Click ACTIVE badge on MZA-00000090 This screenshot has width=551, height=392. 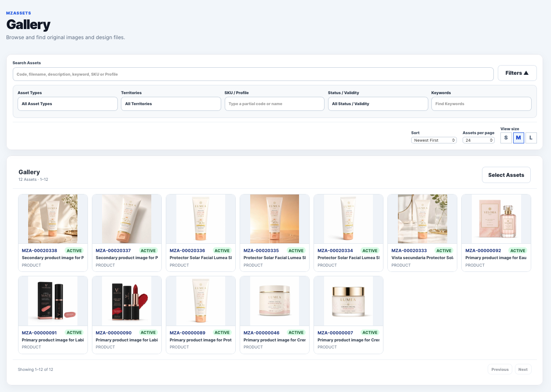pyautogui.click(x=148, y=333)
